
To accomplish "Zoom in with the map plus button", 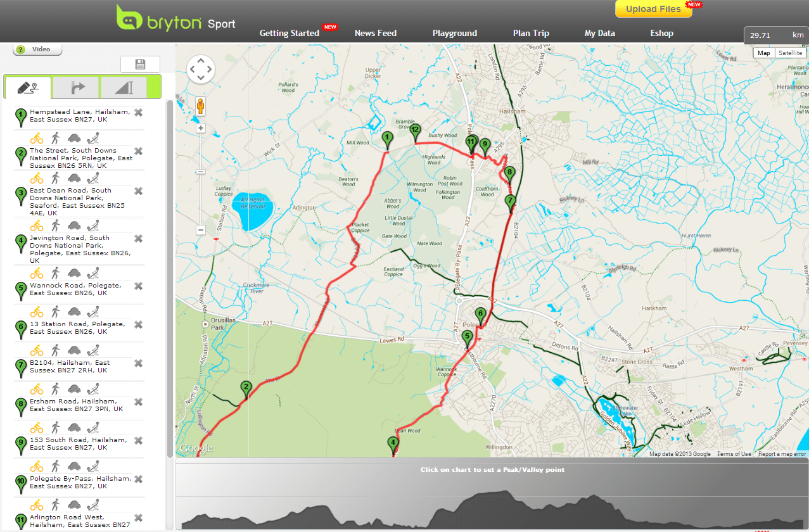I will tap(201, 128).
